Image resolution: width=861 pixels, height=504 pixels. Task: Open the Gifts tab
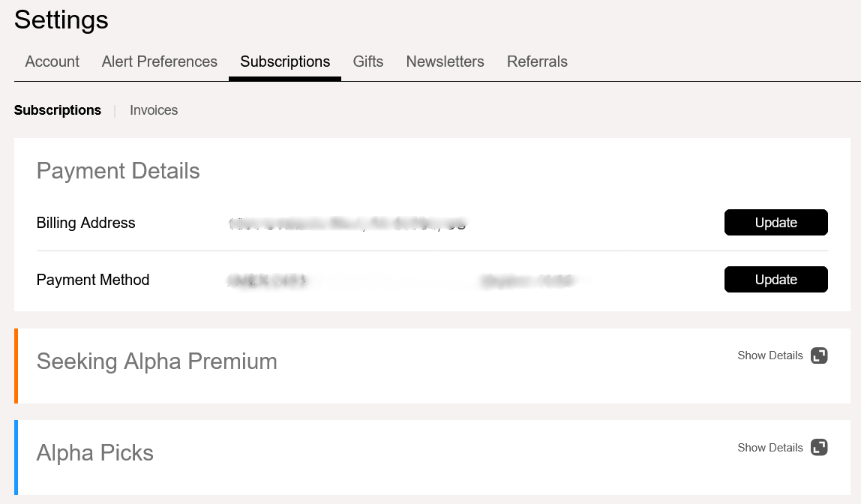point(368,61)
